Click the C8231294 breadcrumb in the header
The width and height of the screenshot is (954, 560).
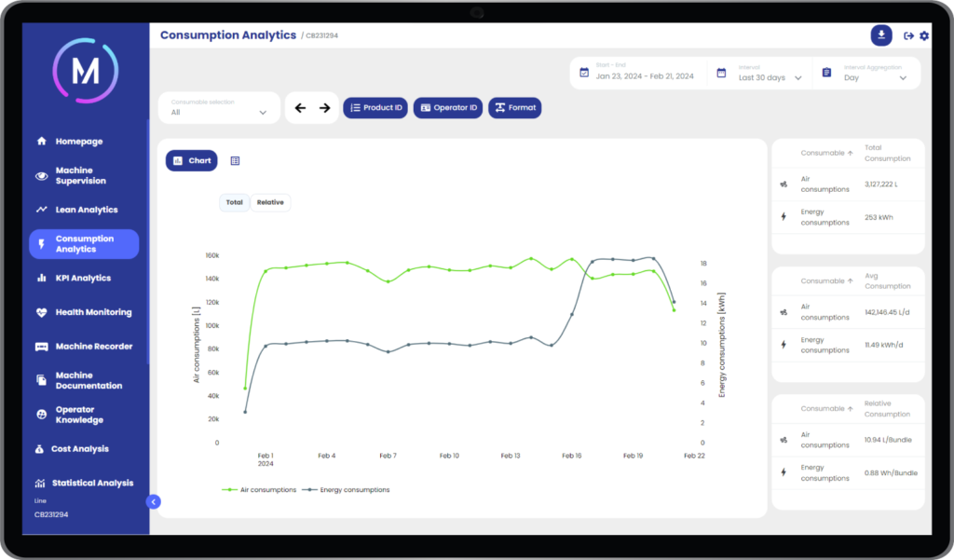[321, 36]
